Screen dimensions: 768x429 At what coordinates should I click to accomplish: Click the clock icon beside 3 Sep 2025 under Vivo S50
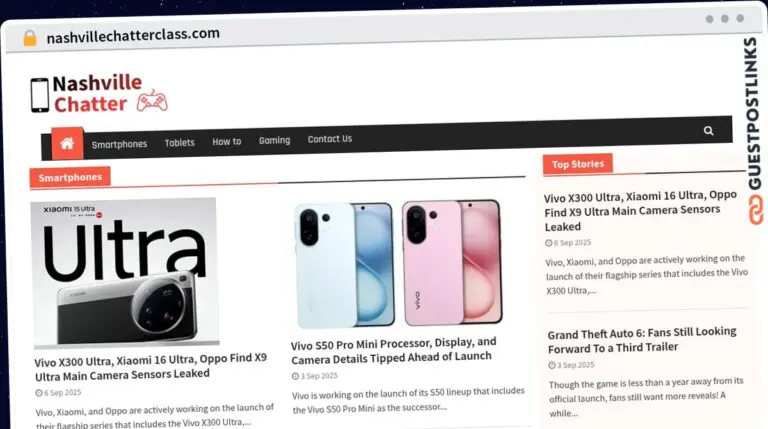click(295, 376)
